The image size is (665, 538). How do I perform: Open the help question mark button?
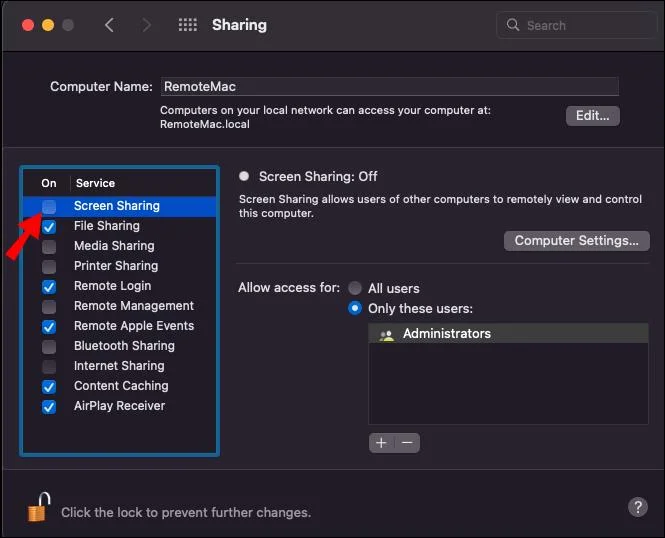(637, 508)
